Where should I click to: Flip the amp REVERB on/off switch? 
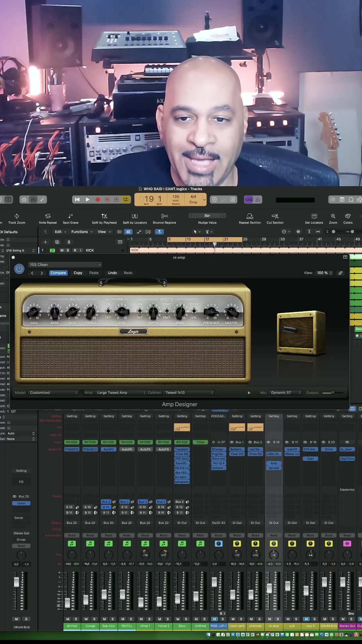108,311
